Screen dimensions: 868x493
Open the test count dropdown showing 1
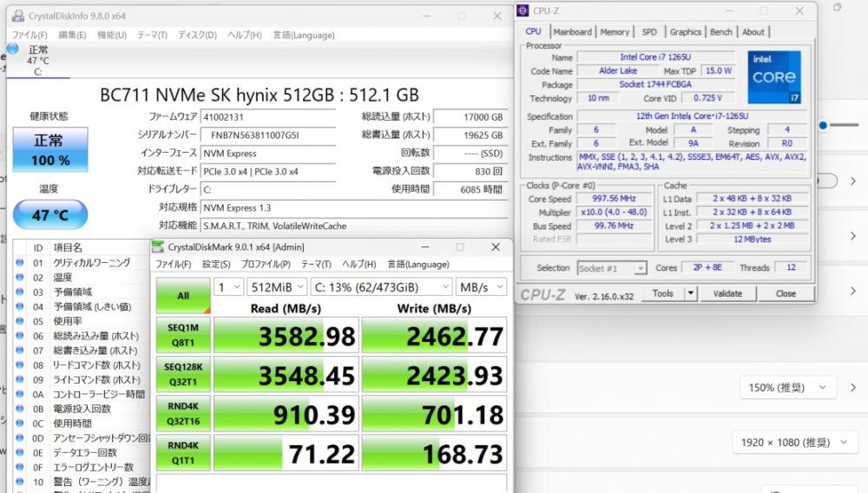pos(228,287)
